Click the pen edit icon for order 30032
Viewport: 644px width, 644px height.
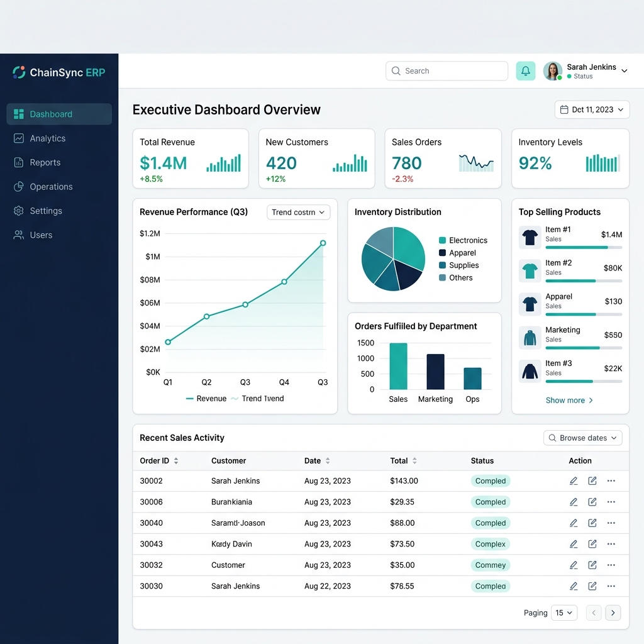pyautogui.click(x=574, y=565)
